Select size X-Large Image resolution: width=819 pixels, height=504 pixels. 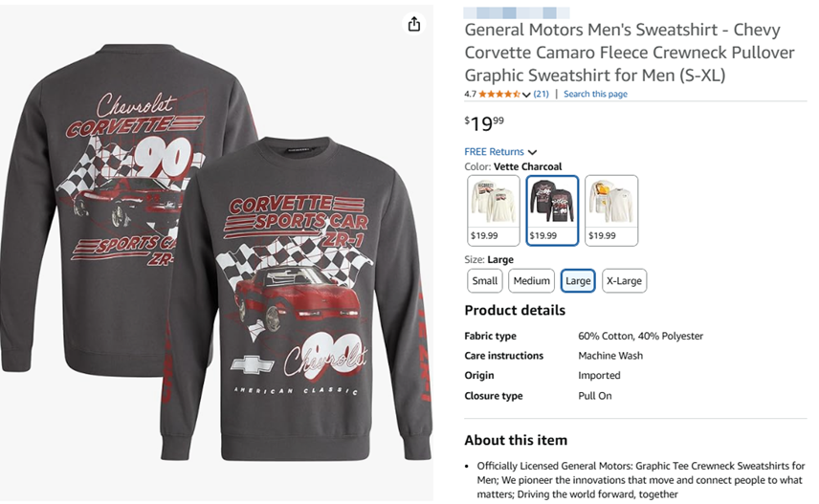(x=624, y=280)
